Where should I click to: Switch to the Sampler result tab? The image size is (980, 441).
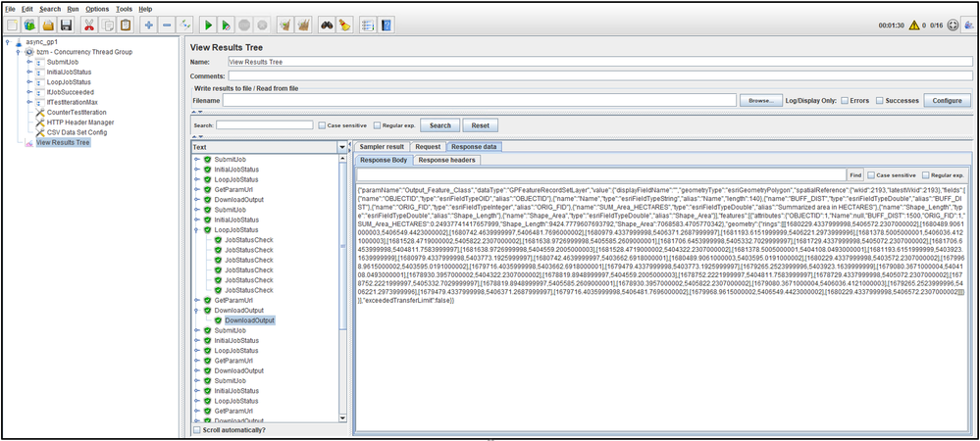(x=382, y=147)
